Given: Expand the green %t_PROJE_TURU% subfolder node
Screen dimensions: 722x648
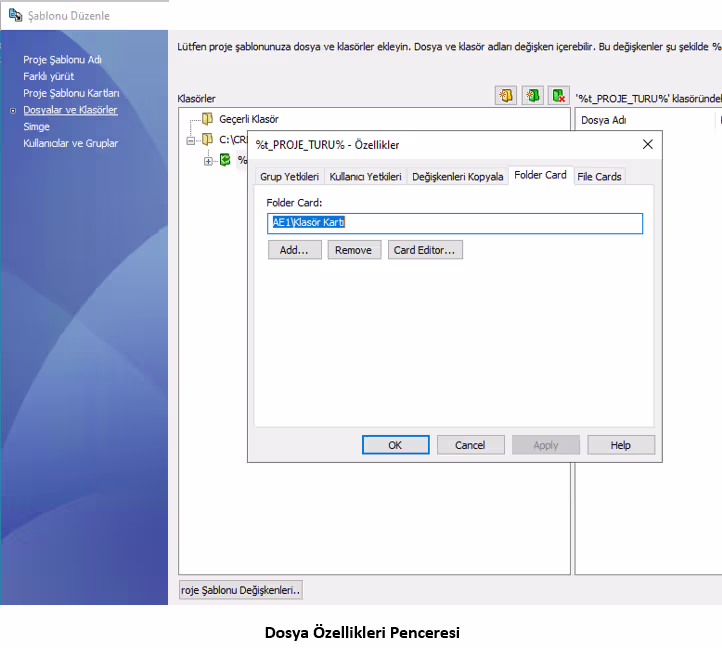Looking at the screenshot, I should pyautogui.click(x=208, y=161).
